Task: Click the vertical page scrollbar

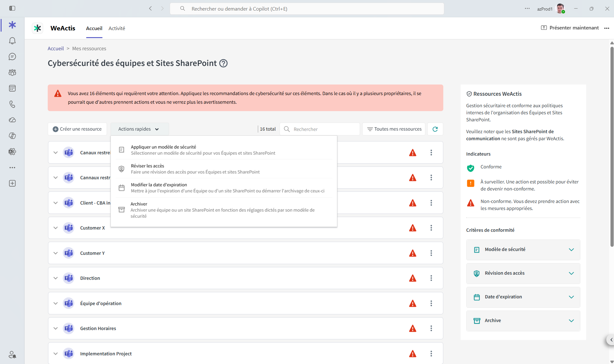Action: (612, 147)
